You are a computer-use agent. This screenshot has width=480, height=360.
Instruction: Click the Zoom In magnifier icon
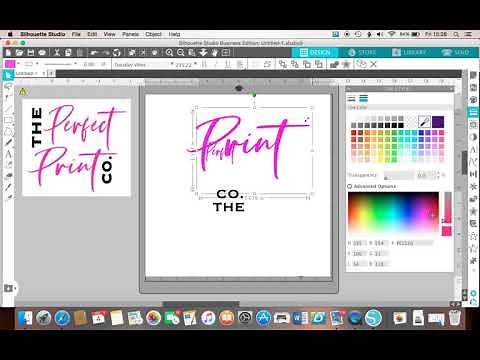169,52
